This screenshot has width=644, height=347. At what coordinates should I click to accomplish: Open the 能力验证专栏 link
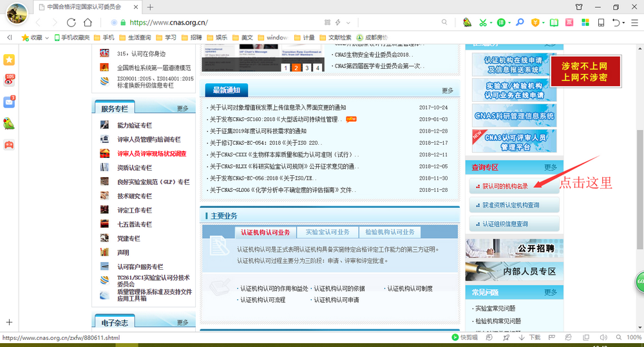tap(135, 126)
